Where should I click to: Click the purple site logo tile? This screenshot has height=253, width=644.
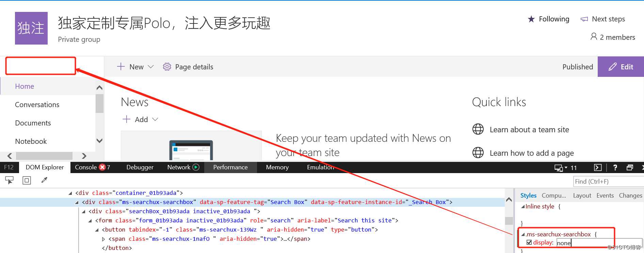[31, 28]
